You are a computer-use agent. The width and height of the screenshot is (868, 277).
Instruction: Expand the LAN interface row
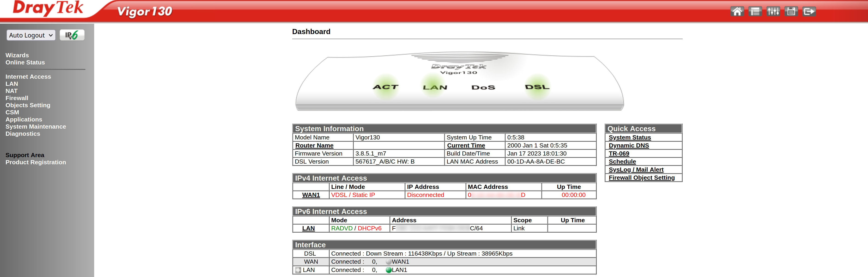tap(298, 270)
